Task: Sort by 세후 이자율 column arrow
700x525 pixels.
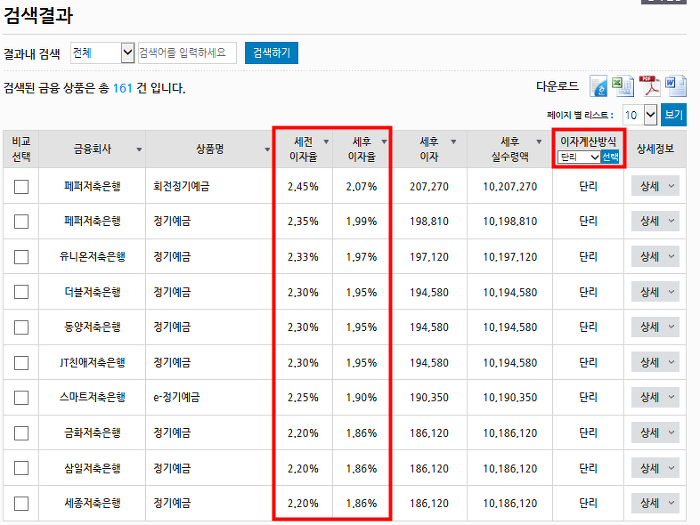Action: 384,142
